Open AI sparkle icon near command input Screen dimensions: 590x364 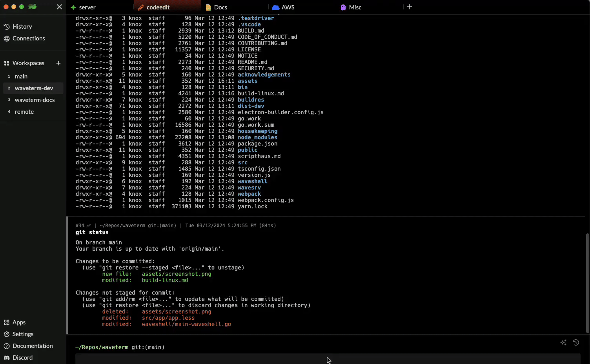[x=564, y=342]
